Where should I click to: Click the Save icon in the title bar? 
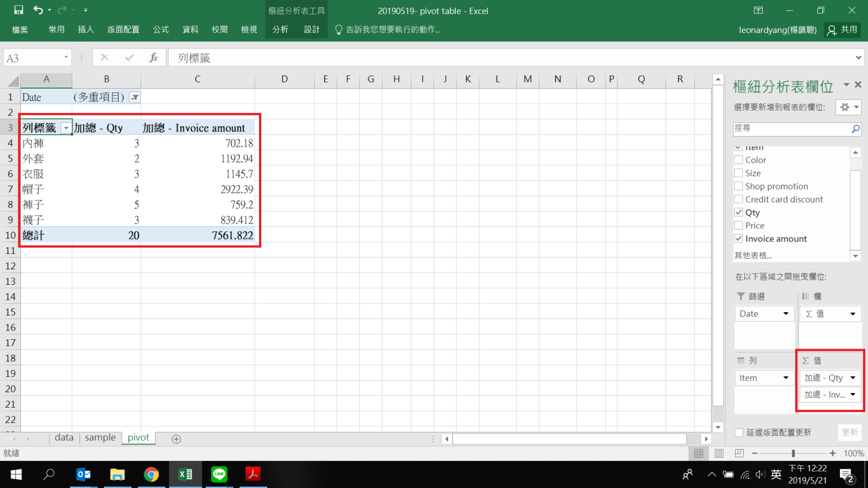[x=18, y=10]
